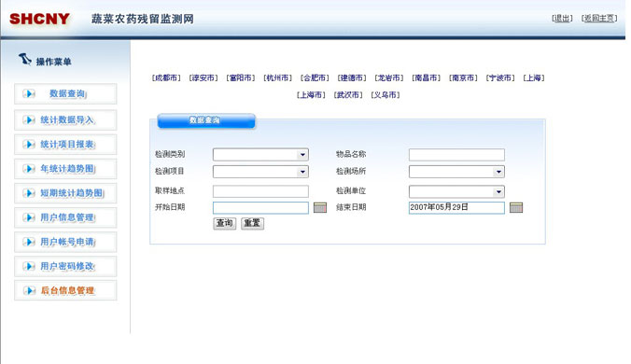Click the 操作菜单 header icon
The width and height of the screenshot is (631, 364).
[25, 60]
